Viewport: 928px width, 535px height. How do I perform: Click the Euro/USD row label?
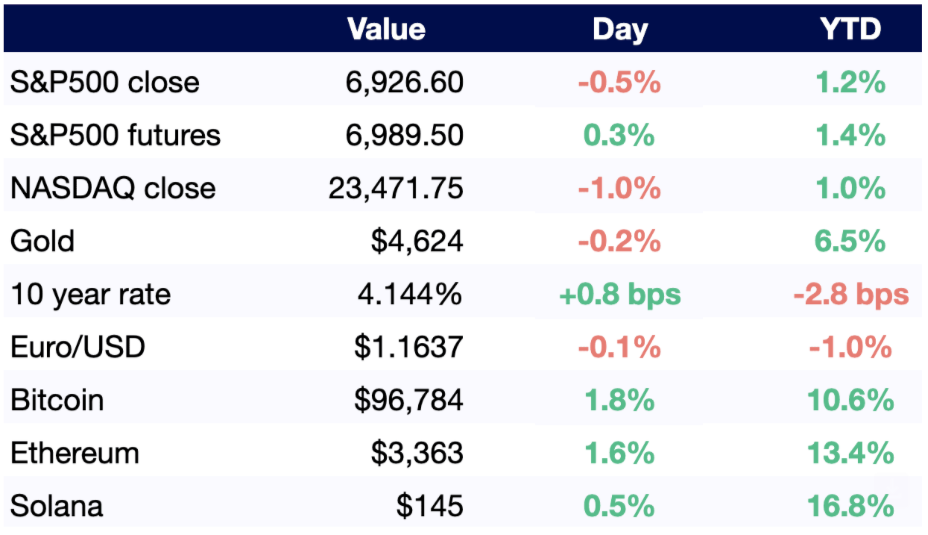click(x=77, y=347)
